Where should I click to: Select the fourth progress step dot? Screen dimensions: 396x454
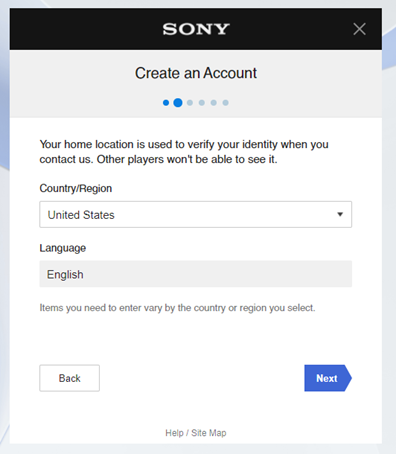pos(202,103)
